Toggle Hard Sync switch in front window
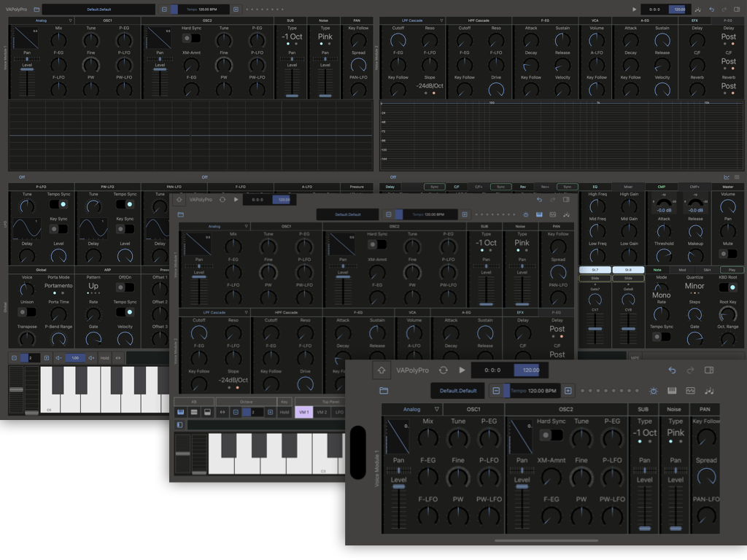The image size is (747, 560). pyautogui.click(x=551, y=435)
